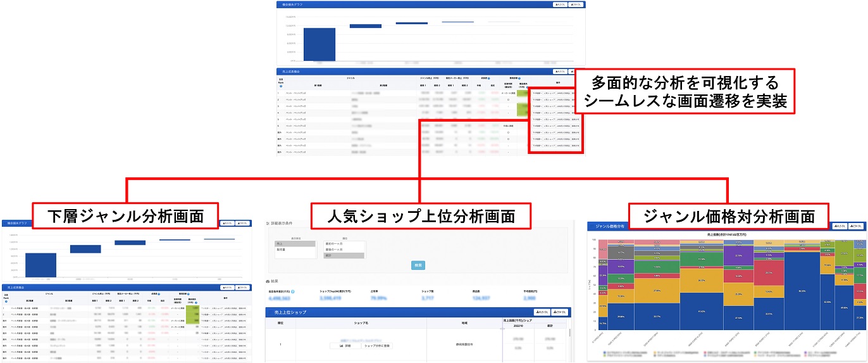The width and height of the screenshot is (868, 363).
Task: Click CSV DL on topmost 機会損失グラフ panel
Action: click(575, 4)
